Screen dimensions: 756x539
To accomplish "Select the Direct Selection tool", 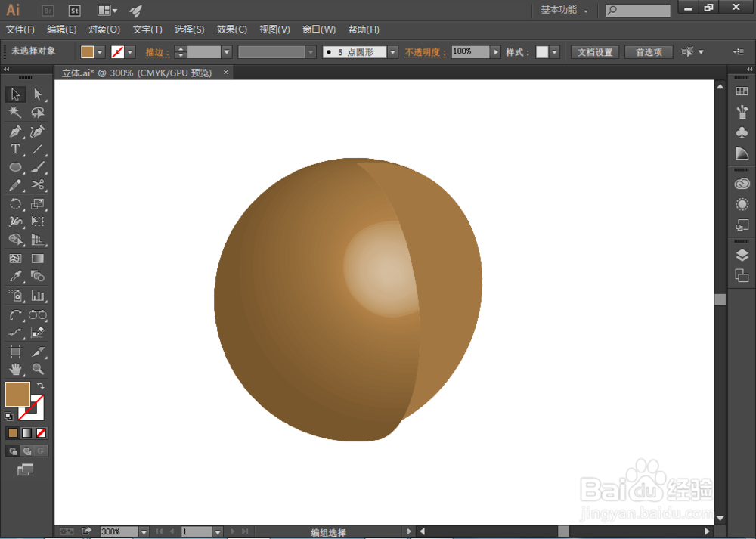I will (38, 94).
